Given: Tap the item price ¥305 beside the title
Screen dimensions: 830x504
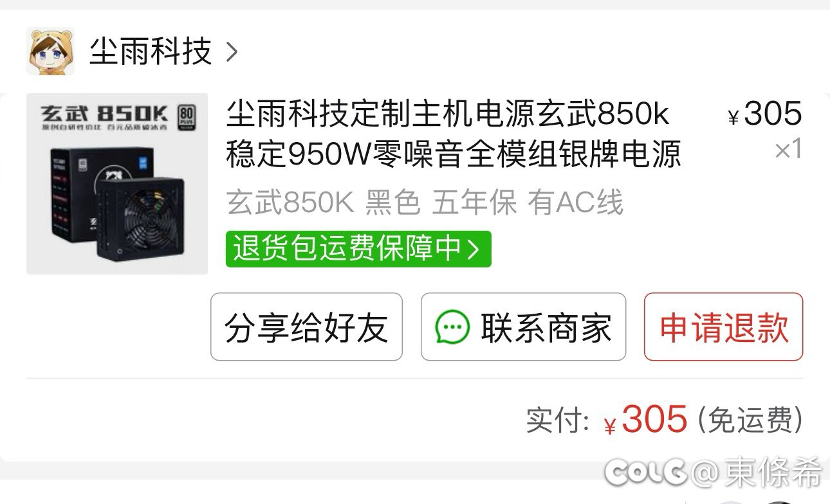Looking at the screenshot, I should click(x=765, y=114).
